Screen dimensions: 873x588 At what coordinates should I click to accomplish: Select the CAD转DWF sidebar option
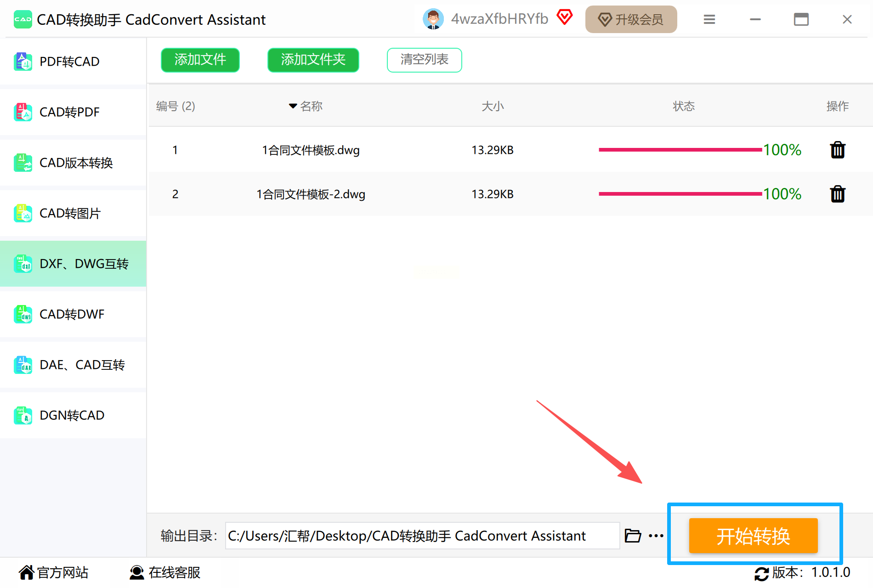(x=73, y=314)
